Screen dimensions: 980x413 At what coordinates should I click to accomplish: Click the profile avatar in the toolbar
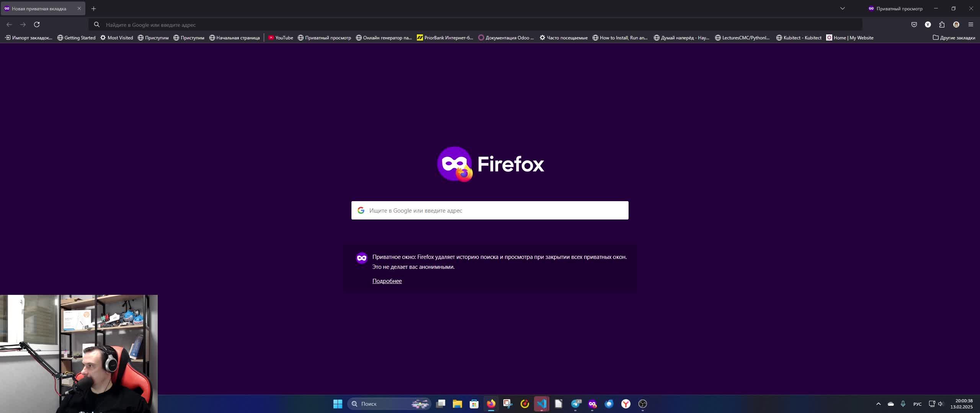pos(956,24)
